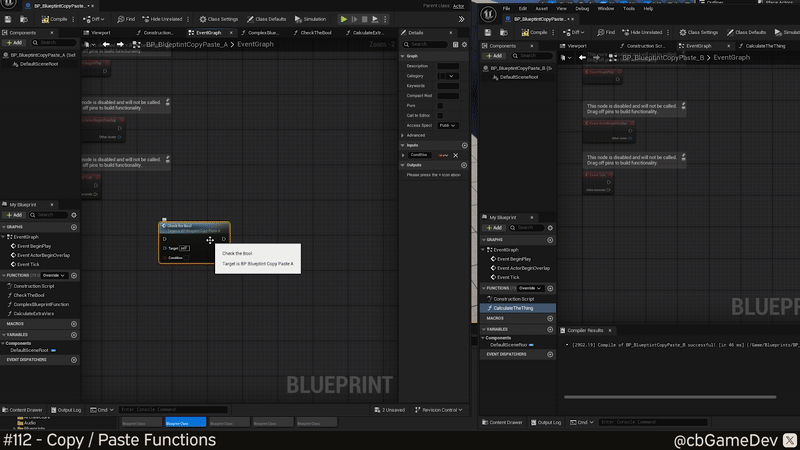Add new variable in left VARIABLES section
This screenshot has height=450, width=800.
point(74,335)
